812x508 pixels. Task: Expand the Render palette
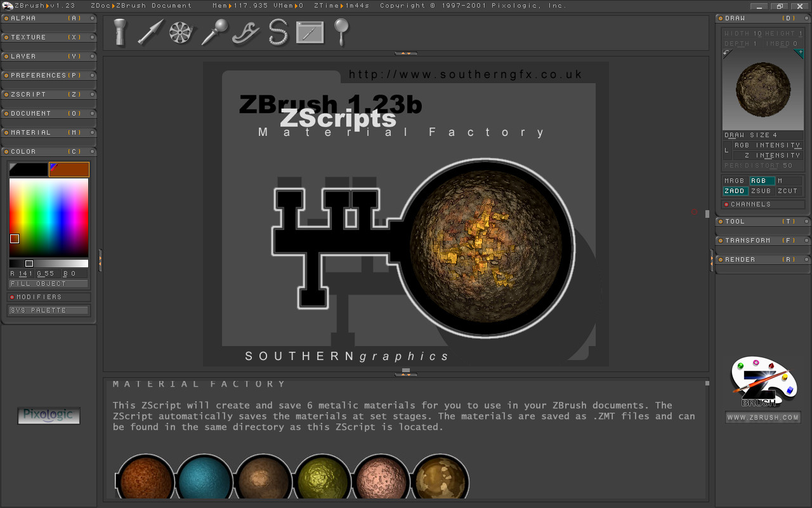(763, 260)
